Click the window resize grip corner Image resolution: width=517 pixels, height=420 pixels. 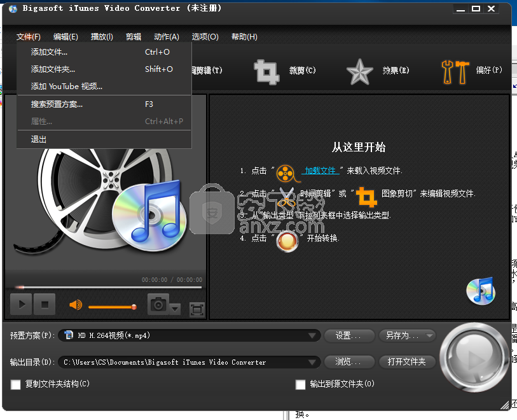(x=505, y=405)
